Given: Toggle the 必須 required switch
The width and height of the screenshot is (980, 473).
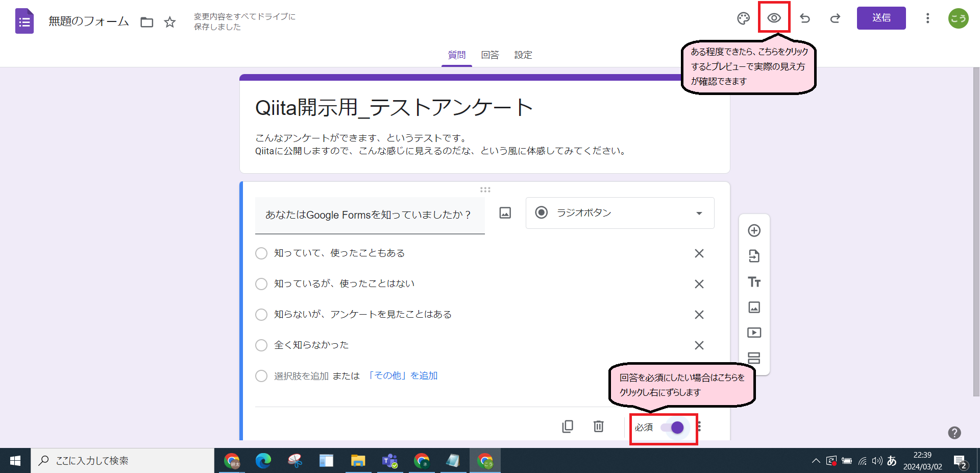Looking at the screenshot, I should (676, 428).
